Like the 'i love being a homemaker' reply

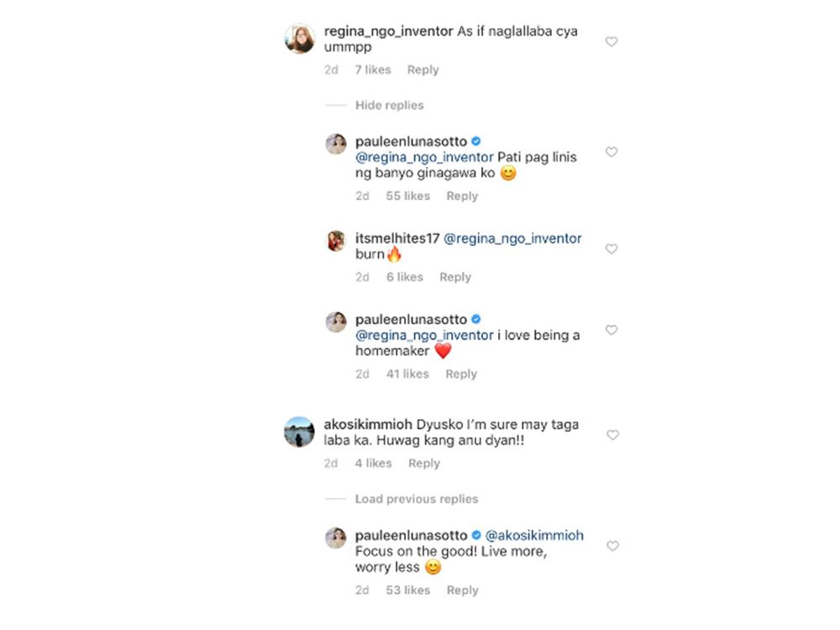pos(612,330)
